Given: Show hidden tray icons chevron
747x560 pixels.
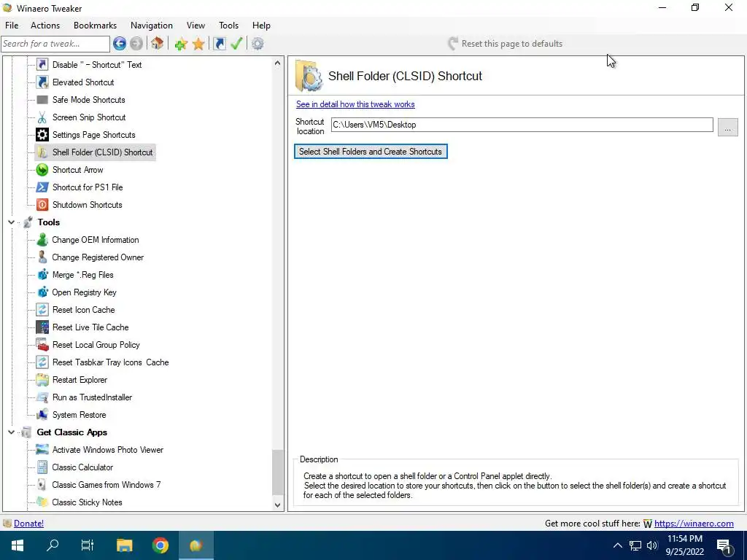Looking at the screenshot, I should 617,545.
